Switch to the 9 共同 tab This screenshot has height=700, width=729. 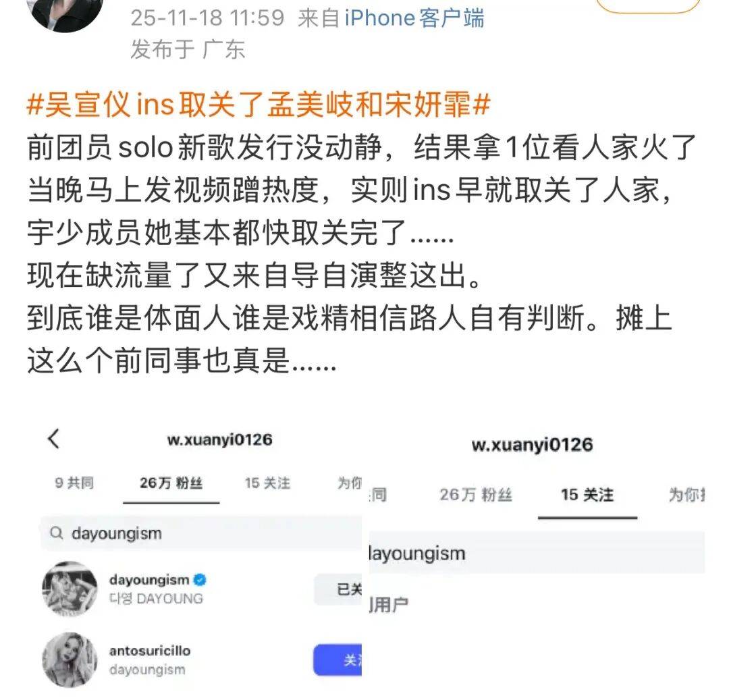(74, 483)
